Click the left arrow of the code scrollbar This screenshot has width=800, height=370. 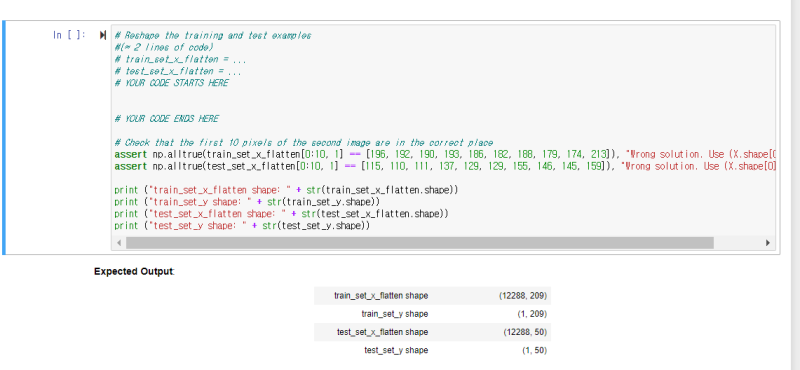tap(119, 243)
